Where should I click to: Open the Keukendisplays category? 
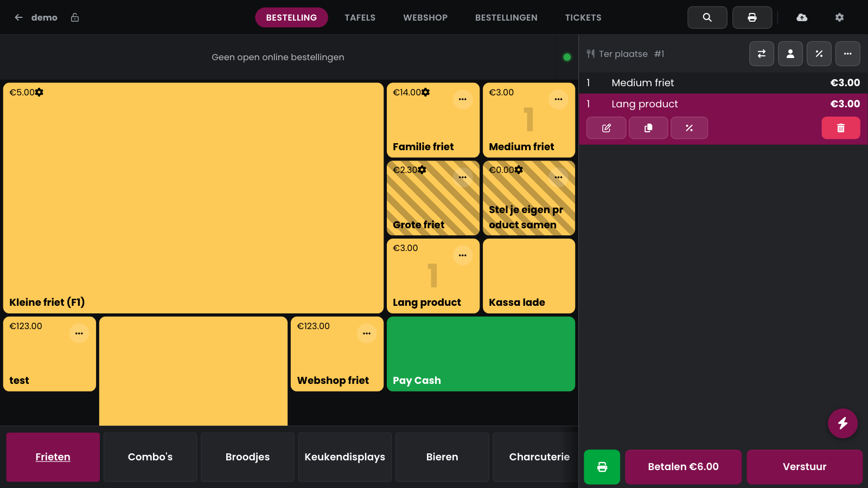click(345, 457)
